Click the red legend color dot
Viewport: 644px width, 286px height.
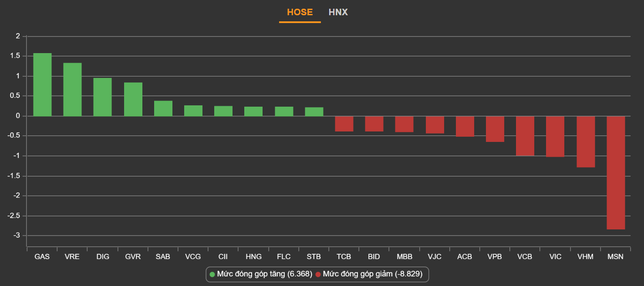(x=318, y=274)
